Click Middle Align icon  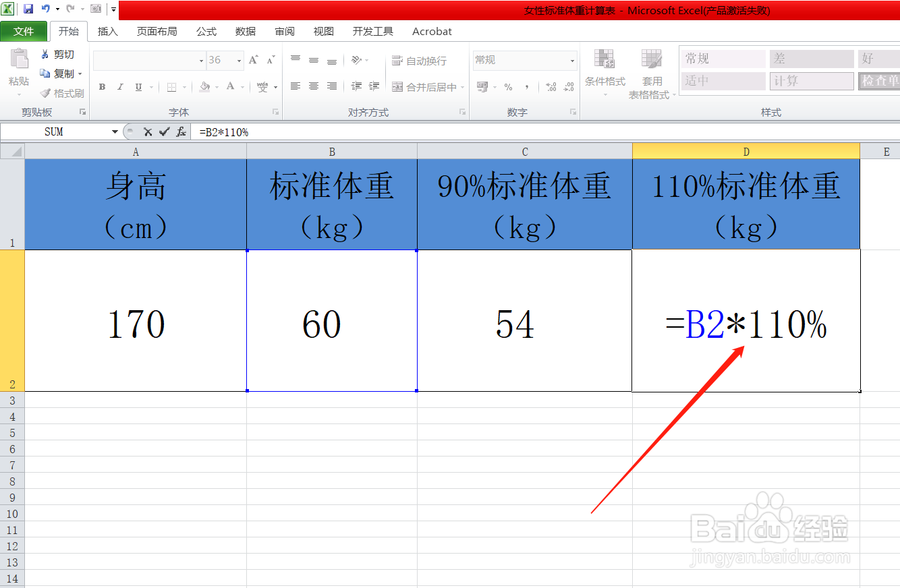[x=314, y=60]
